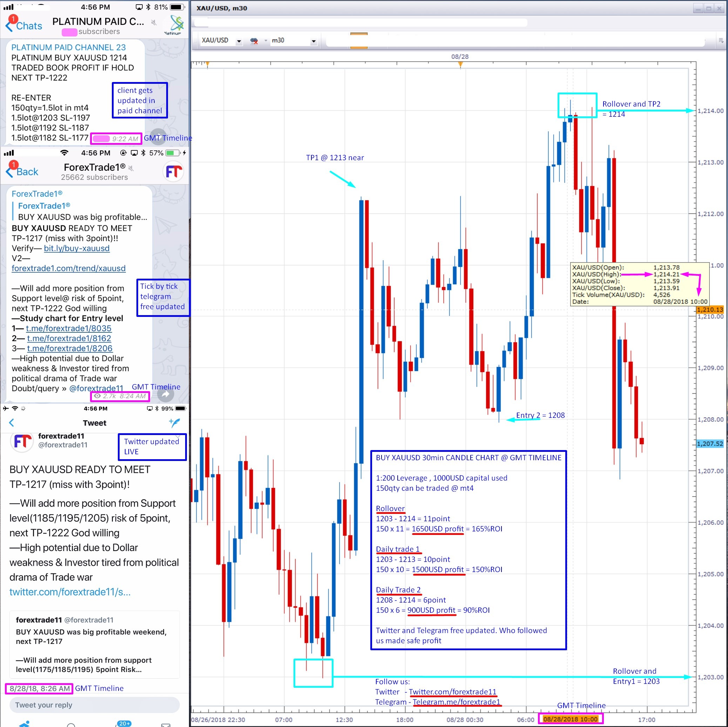Tap the airplane mode icon in Twitter status bar

pos(6,408)
